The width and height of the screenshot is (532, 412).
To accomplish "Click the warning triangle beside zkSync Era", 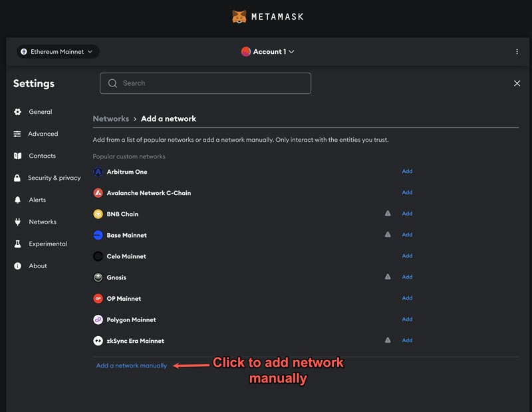I will pos(388,340).
